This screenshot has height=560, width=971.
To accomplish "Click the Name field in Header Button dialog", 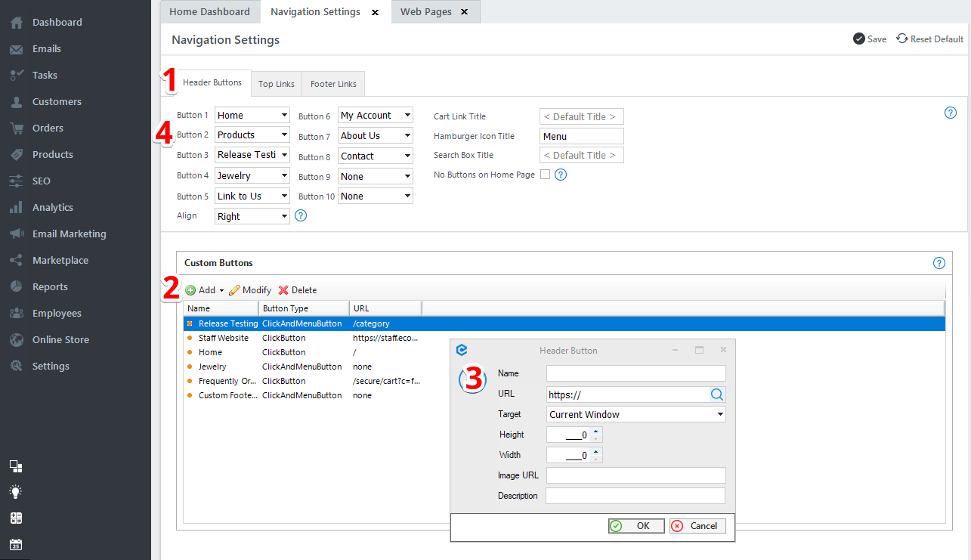I will (636, 373).
